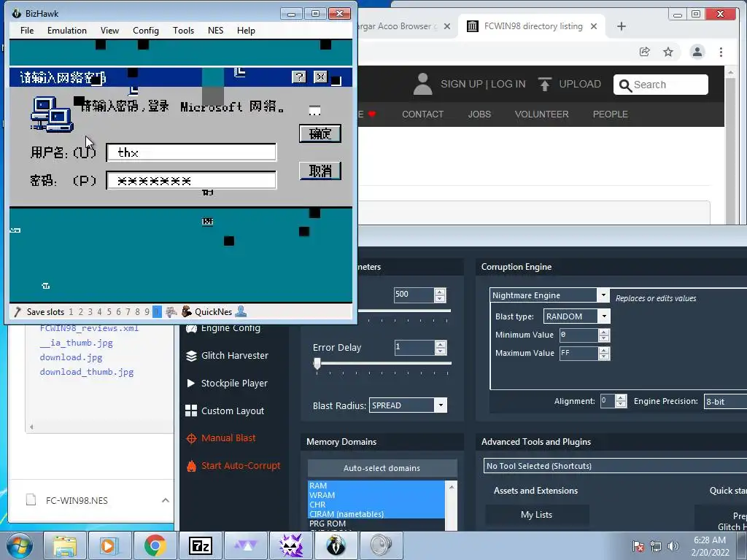Click the UPLOAD link on archive page

tap(569, 84)
